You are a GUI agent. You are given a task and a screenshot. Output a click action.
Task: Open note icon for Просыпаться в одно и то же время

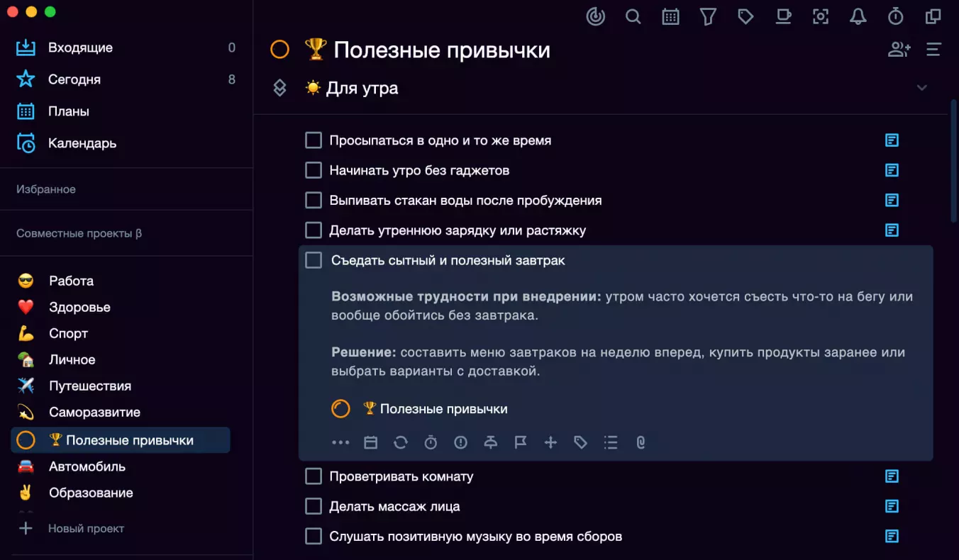tap(892, 140)
